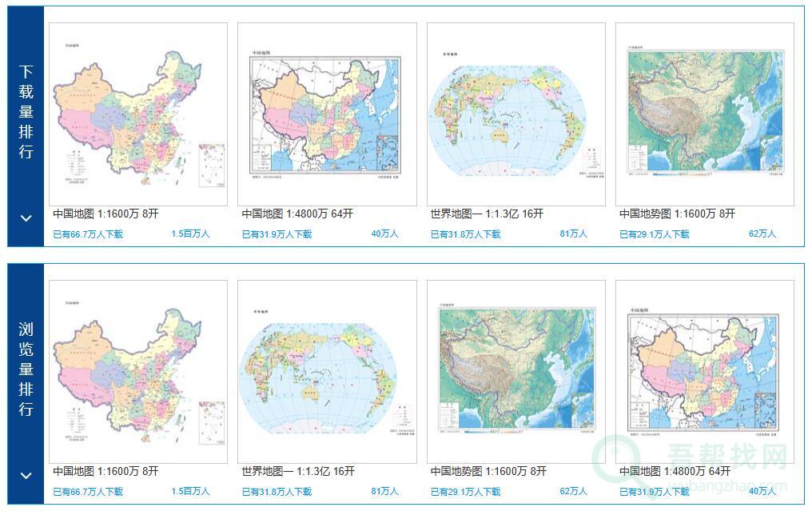Select the 中国地势图 relief map thumbnail
Viewport: 812px width, 515px height.
click(703, 112)
